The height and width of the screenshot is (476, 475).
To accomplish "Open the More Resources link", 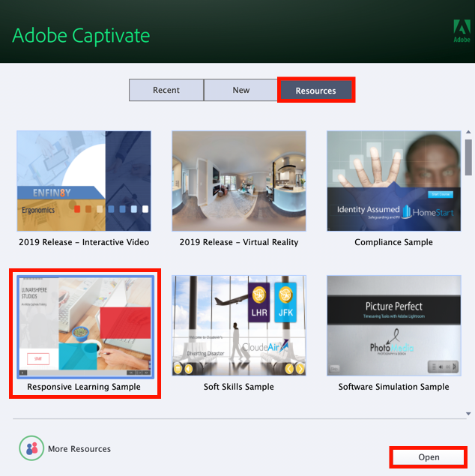I will coord(79,449).
